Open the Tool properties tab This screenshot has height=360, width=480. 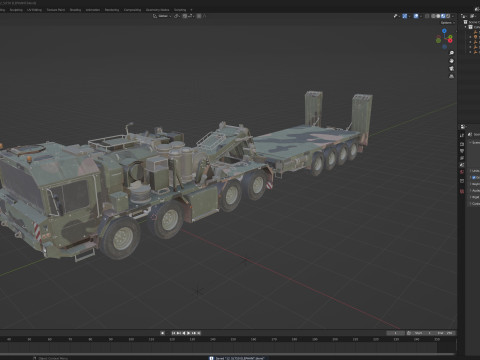point(462,135)
